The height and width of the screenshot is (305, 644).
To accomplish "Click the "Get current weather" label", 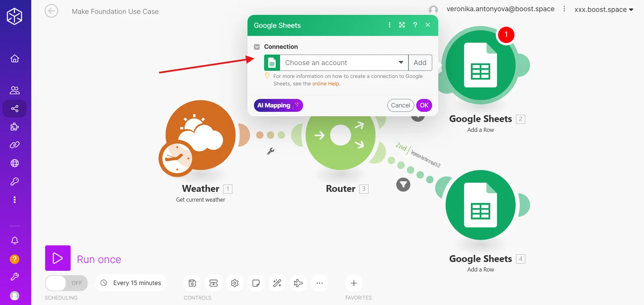I will tap(200, 200).
